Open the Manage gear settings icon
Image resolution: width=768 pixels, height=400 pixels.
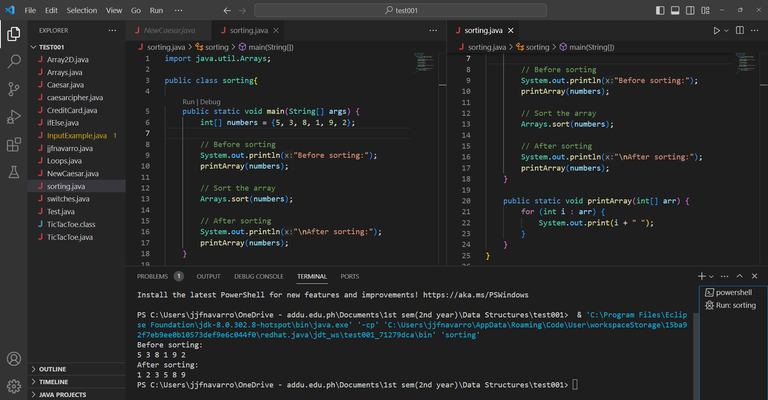point(14,387)
